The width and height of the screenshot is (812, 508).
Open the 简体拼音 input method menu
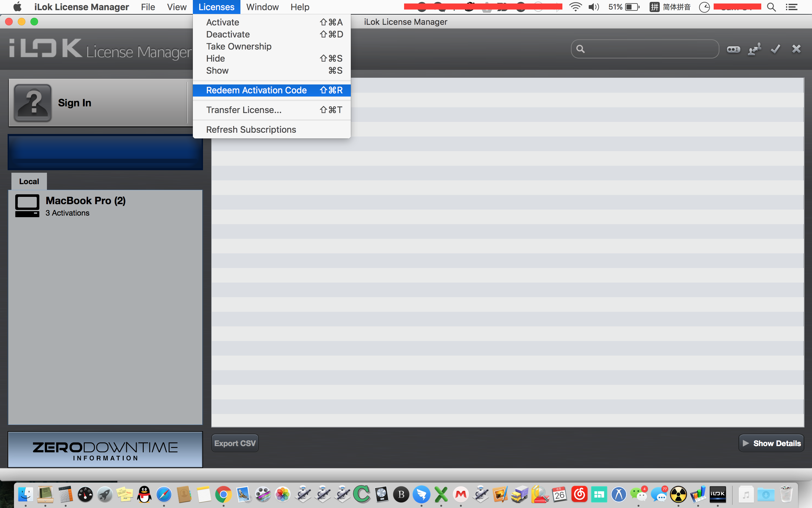670,7
